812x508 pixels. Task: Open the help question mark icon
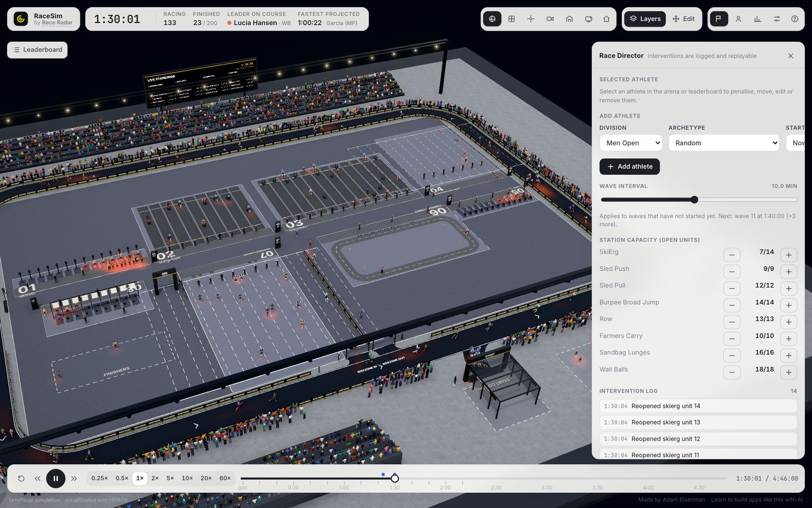coord(795,19)
